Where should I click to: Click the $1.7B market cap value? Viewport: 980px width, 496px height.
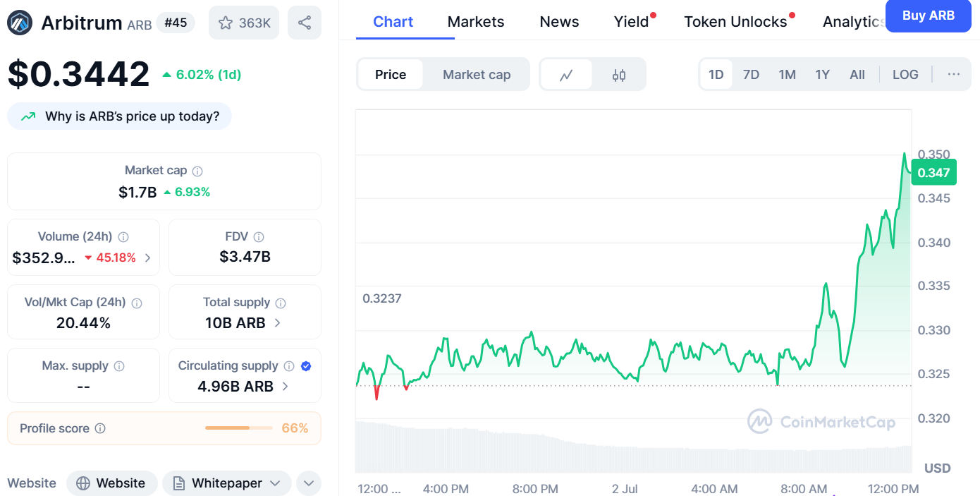click(137, 192)
